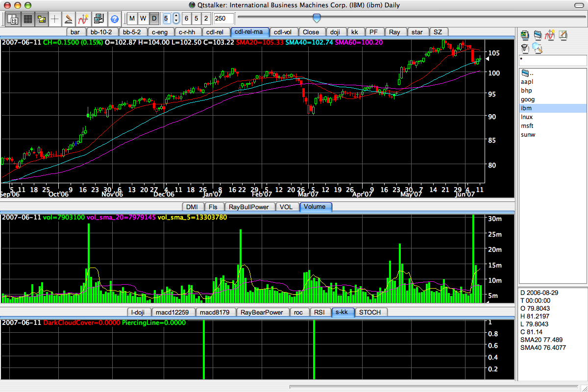Image resolution: width=588 pixels, height=392 pixels.
Task: Click the chart position slider handle
Action: [317, 18]
